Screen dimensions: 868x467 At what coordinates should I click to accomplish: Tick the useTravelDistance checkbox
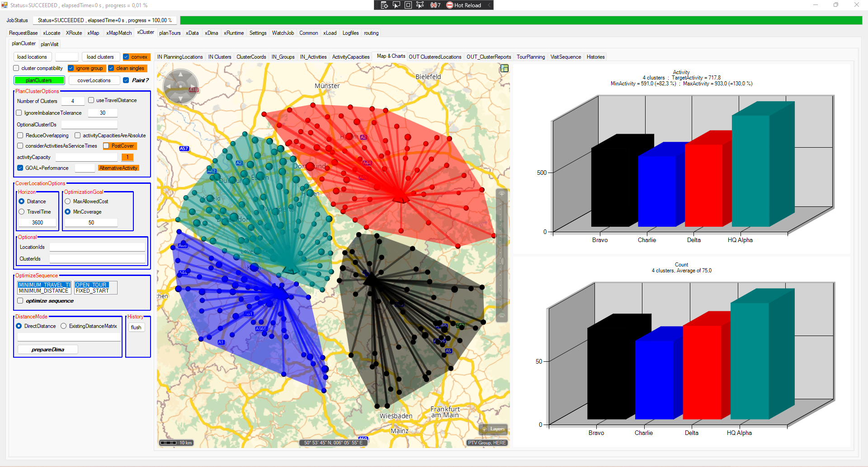point(91,100)
